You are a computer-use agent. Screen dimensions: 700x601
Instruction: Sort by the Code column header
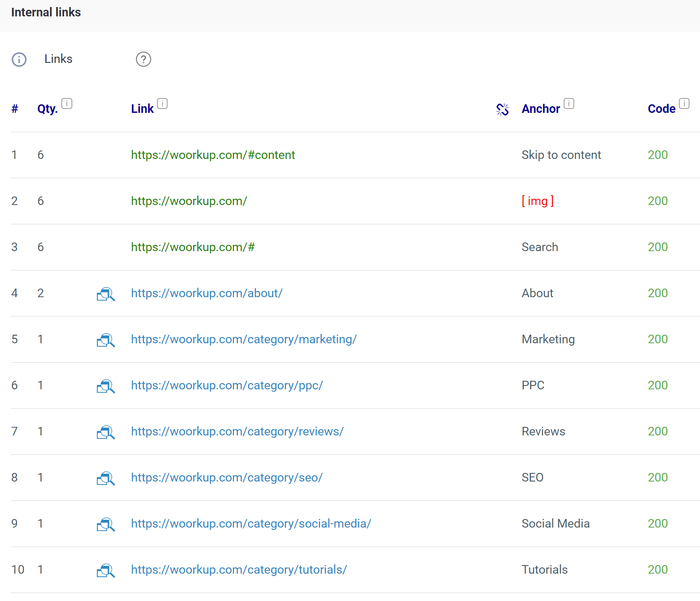(x=661, y=109)
